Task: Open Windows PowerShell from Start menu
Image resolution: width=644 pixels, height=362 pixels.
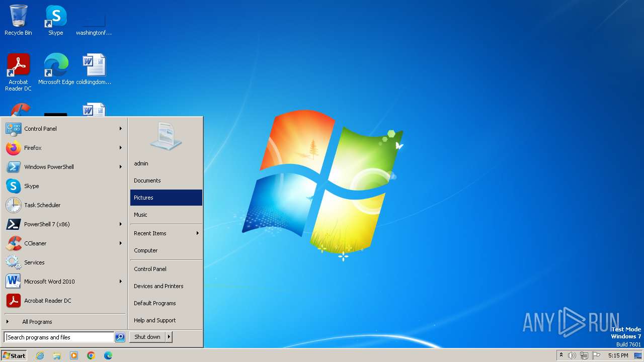Action: pyautogui.click(x=64, y=167)
